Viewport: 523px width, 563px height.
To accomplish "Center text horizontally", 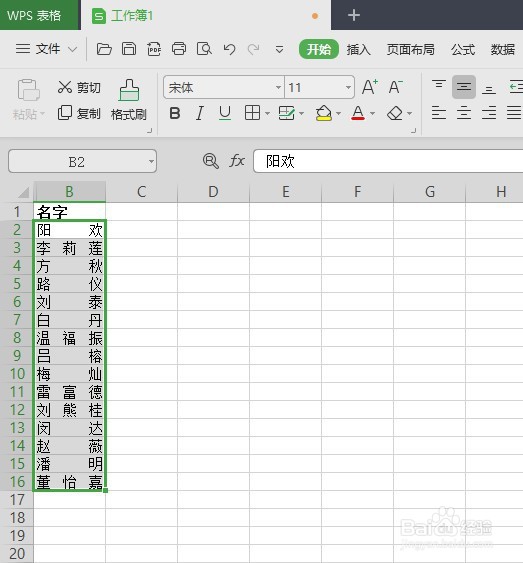I will click(464, 113).
